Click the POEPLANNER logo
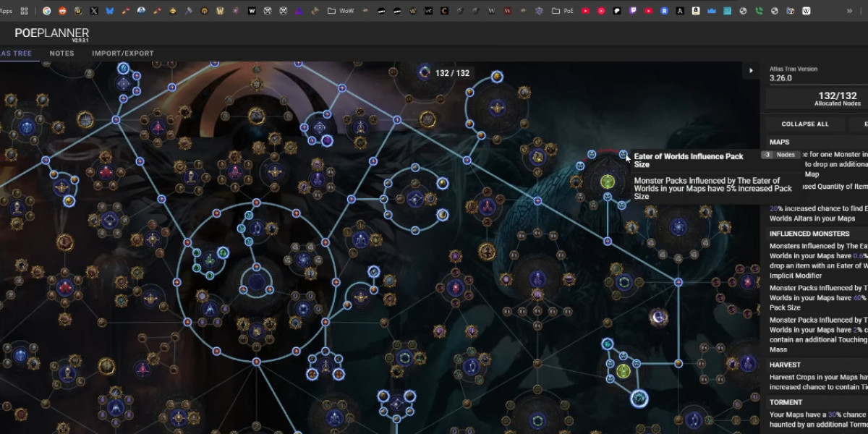Viewport: 868px width, 434px height. pos(51,33)
